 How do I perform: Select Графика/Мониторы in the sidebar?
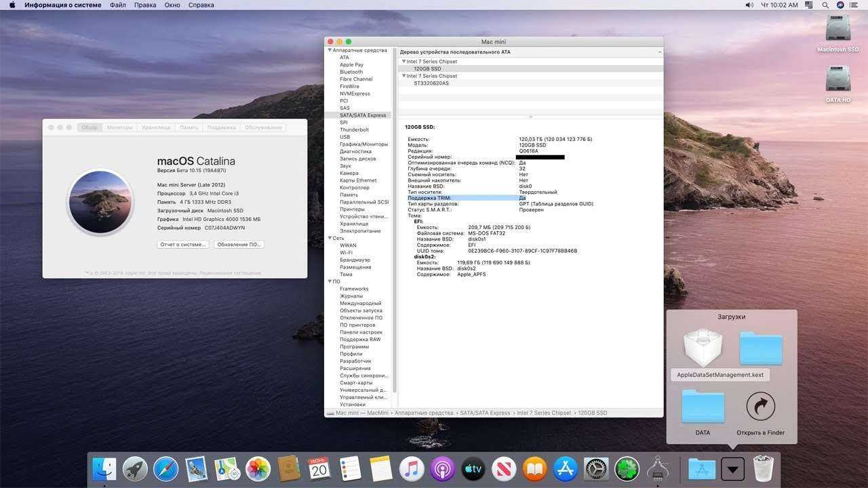coord(363,144)
